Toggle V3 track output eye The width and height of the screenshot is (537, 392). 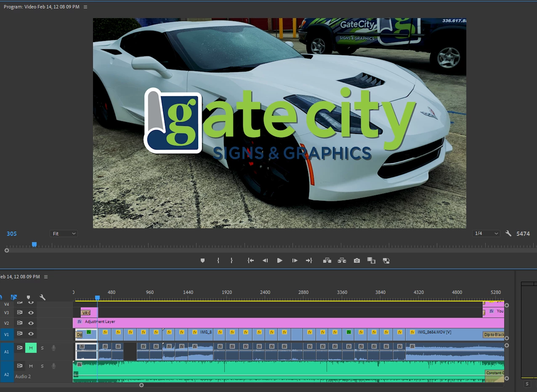[31, 312]
